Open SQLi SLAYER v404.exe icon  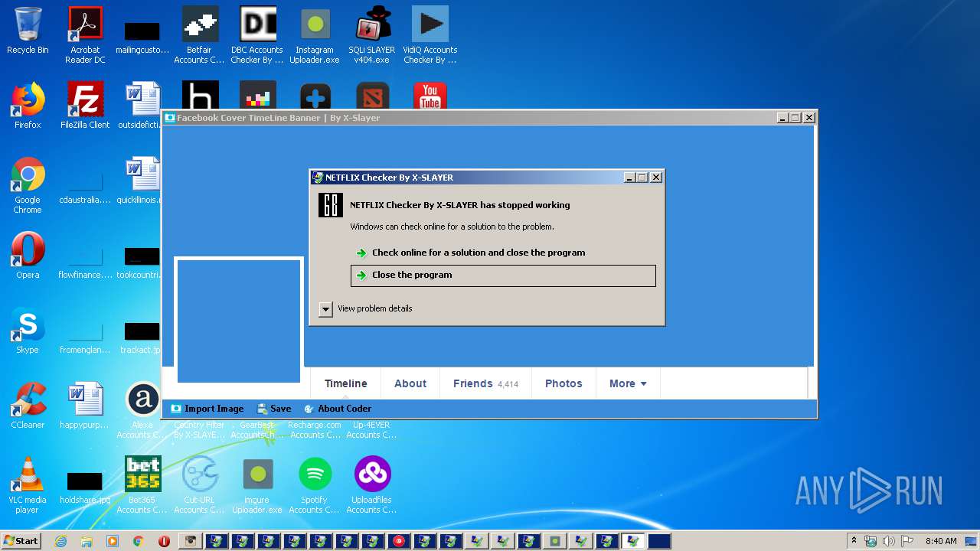click(372, 34)
